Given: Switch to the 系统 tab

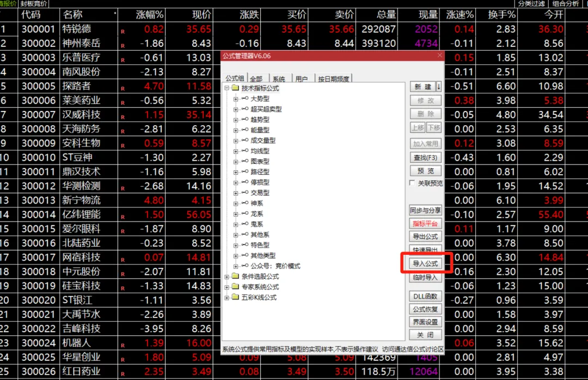Looking at the screenshot, I should [x=279, y=79].
